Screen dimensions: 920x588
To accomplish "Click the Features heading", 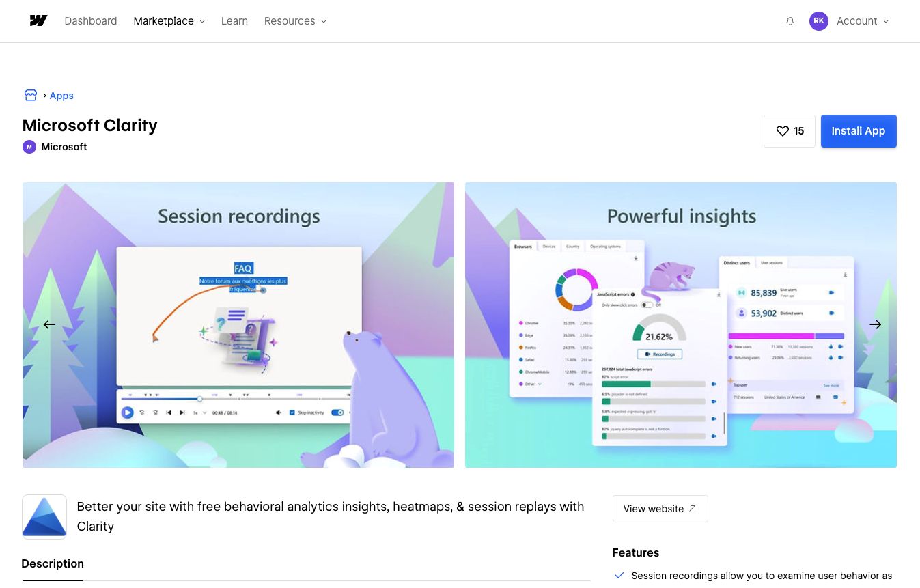I will click(636, 553).
